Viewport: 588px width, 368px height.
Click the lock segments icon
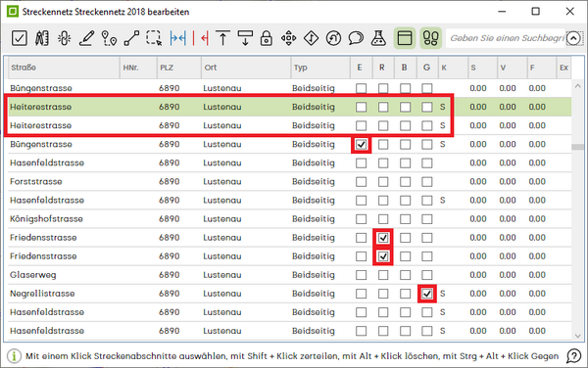[267, 38]
